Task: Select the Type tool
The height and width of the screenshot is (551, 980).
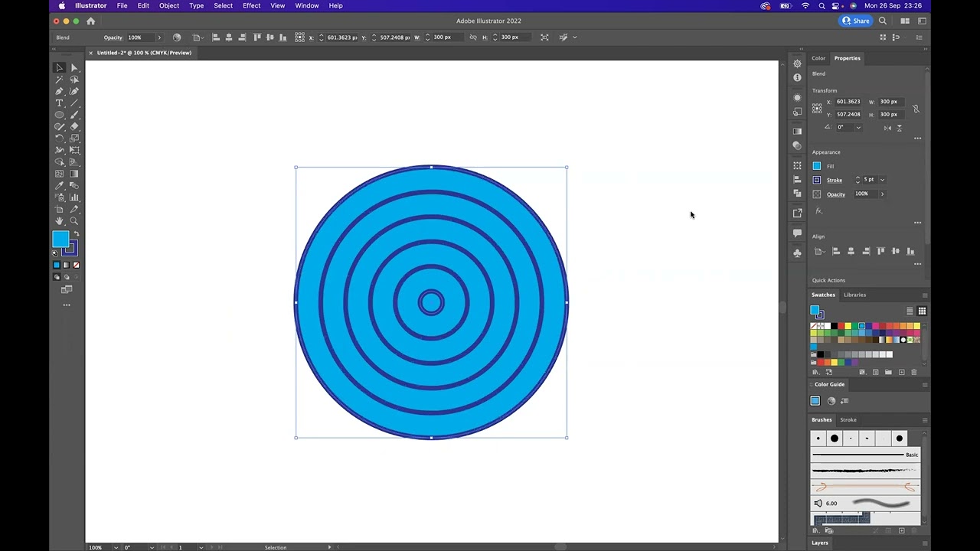Action: coord(59,103)
